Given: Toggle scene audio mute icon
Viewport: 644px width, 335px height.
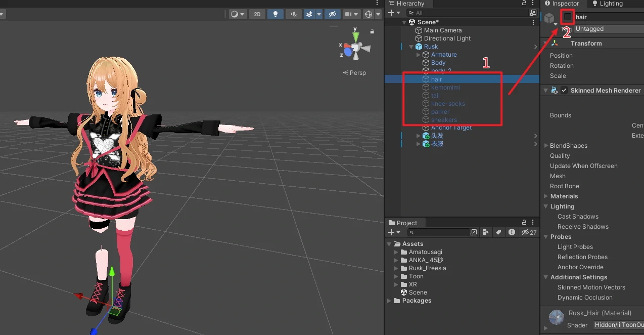Looking at the screenshot, I should pos(293,14).
